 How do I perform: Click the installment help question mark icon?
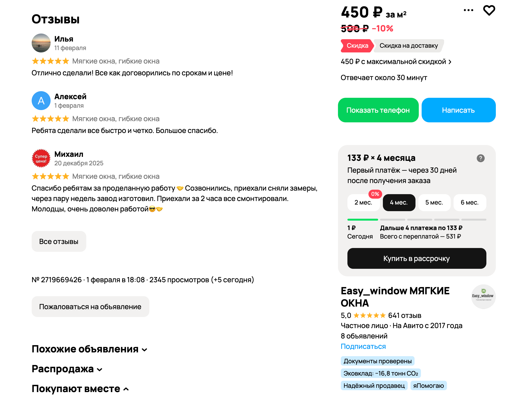[x=480, y=158]
